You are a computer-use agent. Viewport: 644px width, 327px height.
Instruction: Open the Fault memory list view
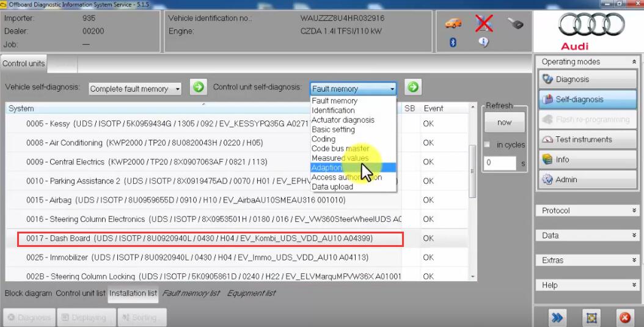click(191, 293)
